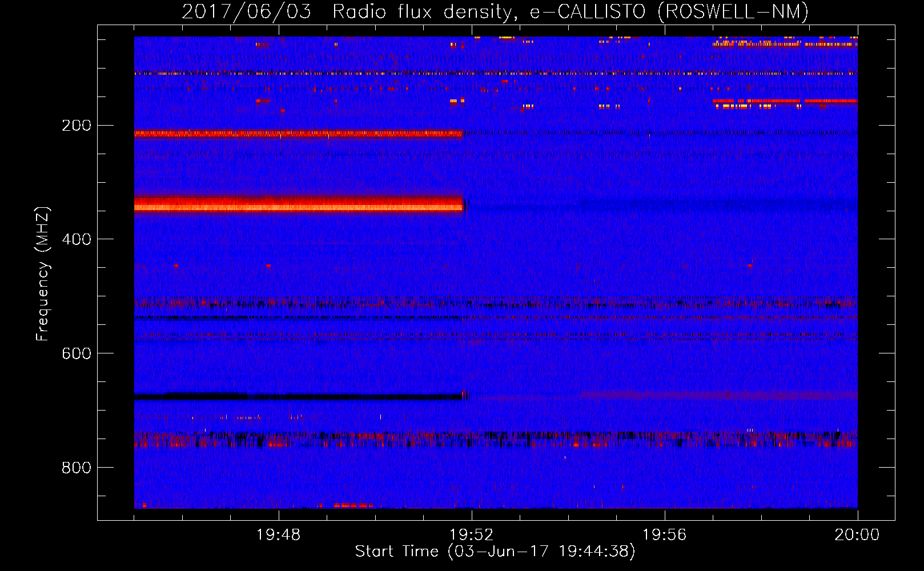Click the 20:00 time axis label
Screen dimensions: 924x571
(x=857, y=535)
